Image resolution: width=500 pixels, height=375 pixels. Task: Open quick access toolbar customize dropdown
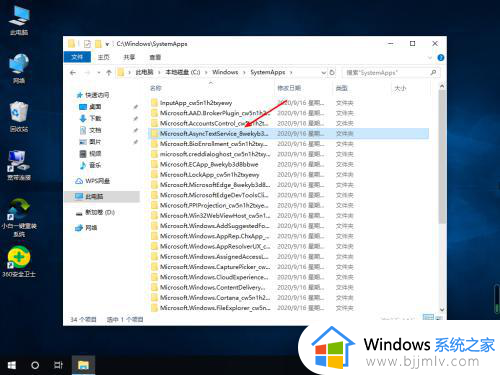point(107,44)
